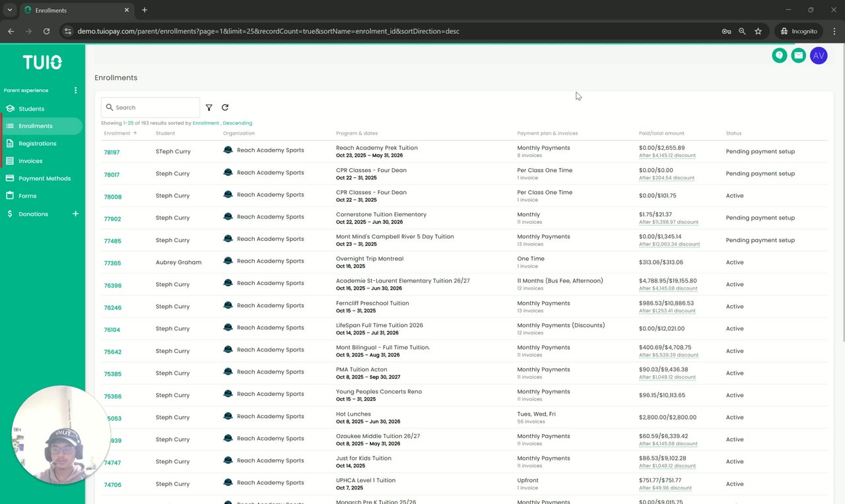
Task: Open the mail messages icon
Action: [x=799, y=55]
